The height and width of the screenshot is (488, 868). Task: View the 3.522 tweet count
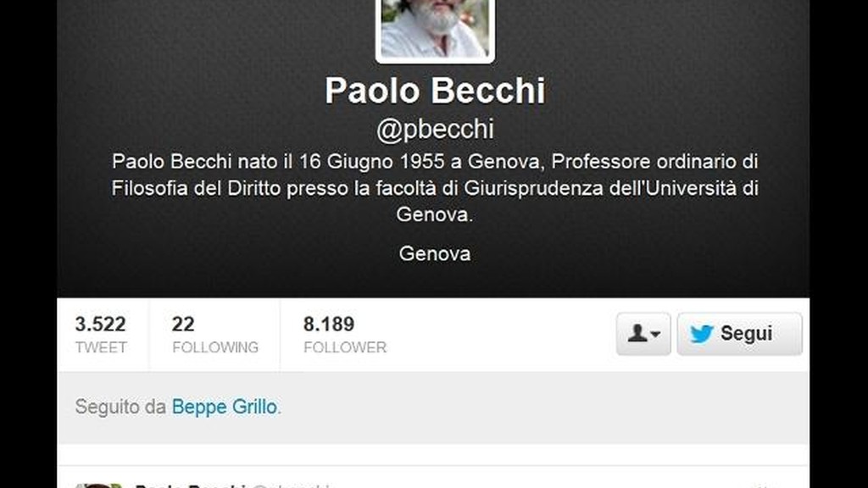[x=100, y=324]
